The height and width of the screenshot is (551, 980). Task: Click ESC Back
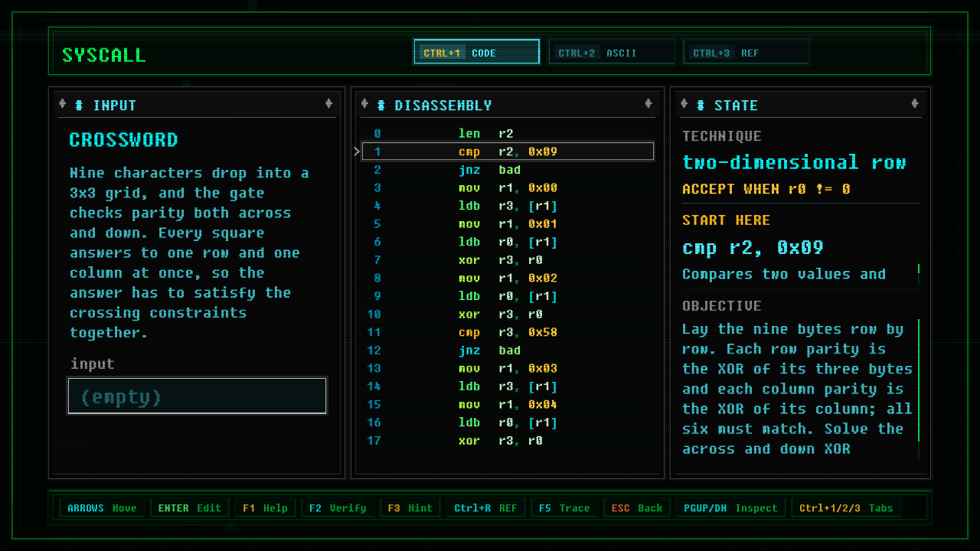pyautogui.click(x=637, y=508)
